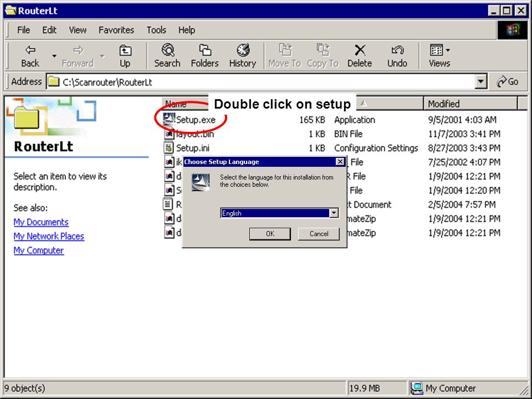This screenshot has height=399, width=532.
Task: Click the Modified column header
Action: tap(470, 104)
